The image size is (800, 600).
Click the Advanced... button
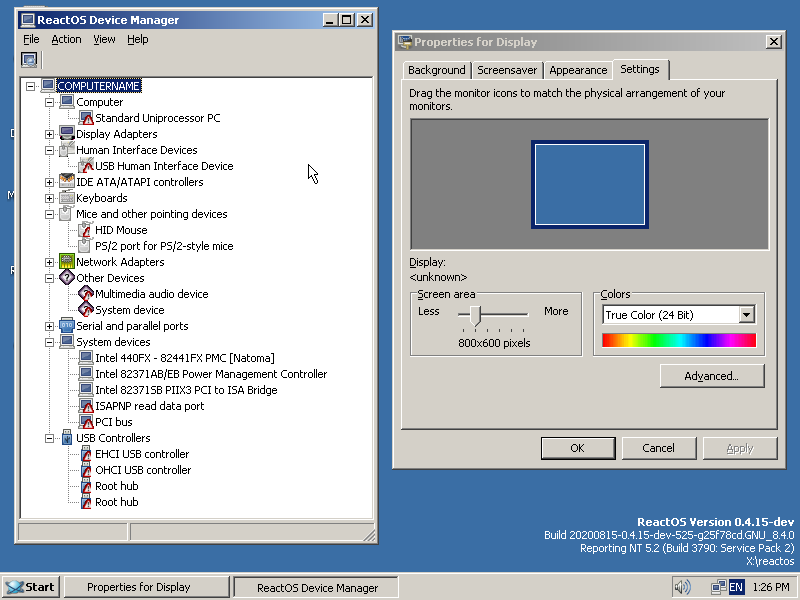pyautogui.click(x=712, y=376)
